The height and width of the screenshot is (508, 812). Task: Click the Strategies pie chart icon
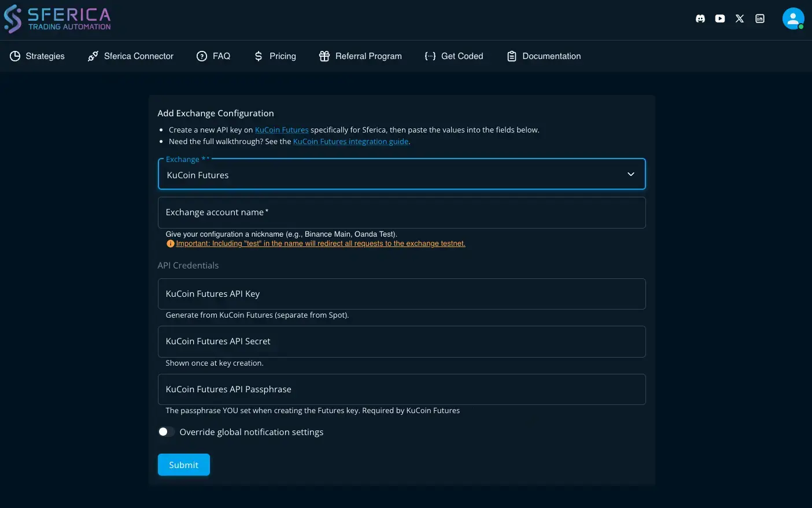pos(15,56)
